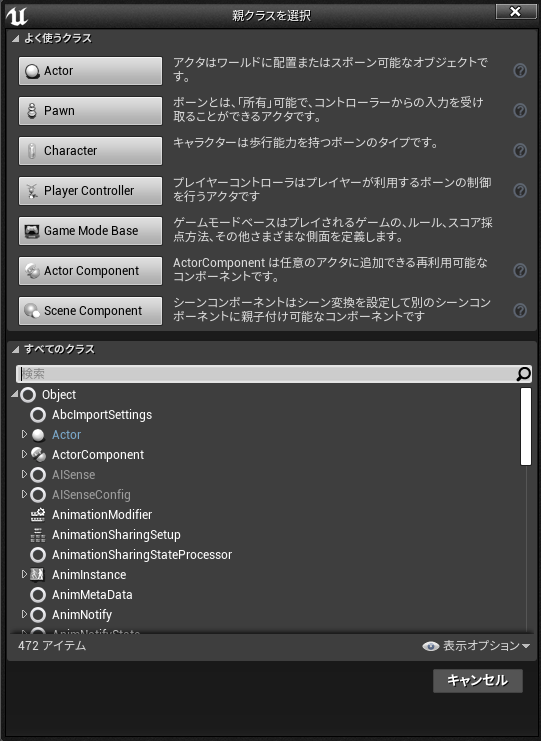541x741 pixels.
Task: Open help icon for Pawn description
Action: 520,111
